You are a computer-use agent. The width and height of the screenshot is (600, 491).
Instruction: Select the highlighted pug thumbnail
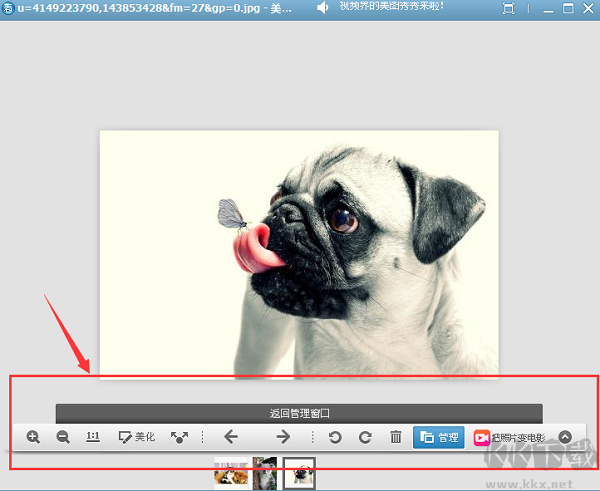pos(299,472)
